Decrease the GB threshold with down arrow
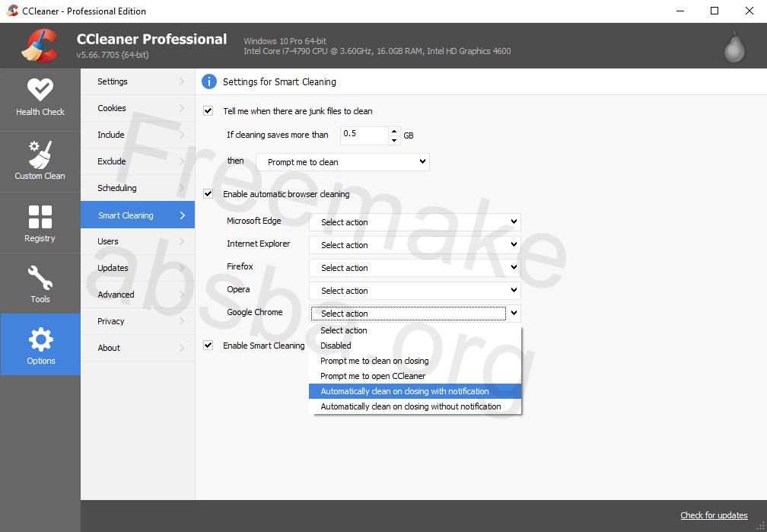The width and height of the screenshot is (767, 532). (394, 140)
